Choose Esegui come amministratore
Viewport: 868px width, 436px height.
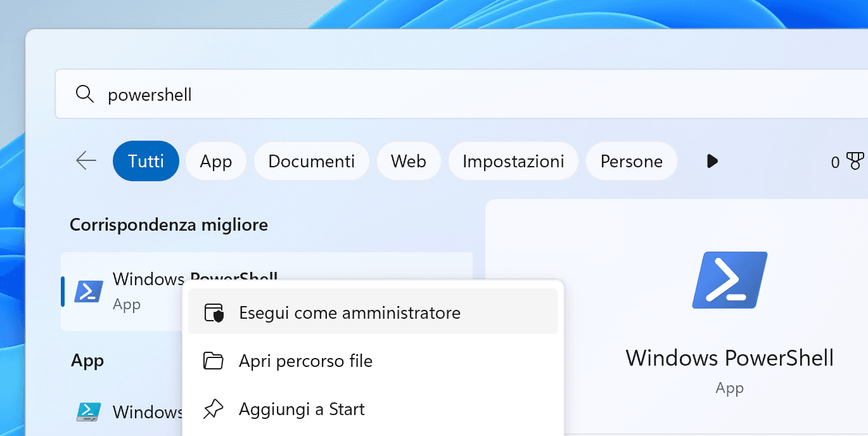(x=373, y=312)
